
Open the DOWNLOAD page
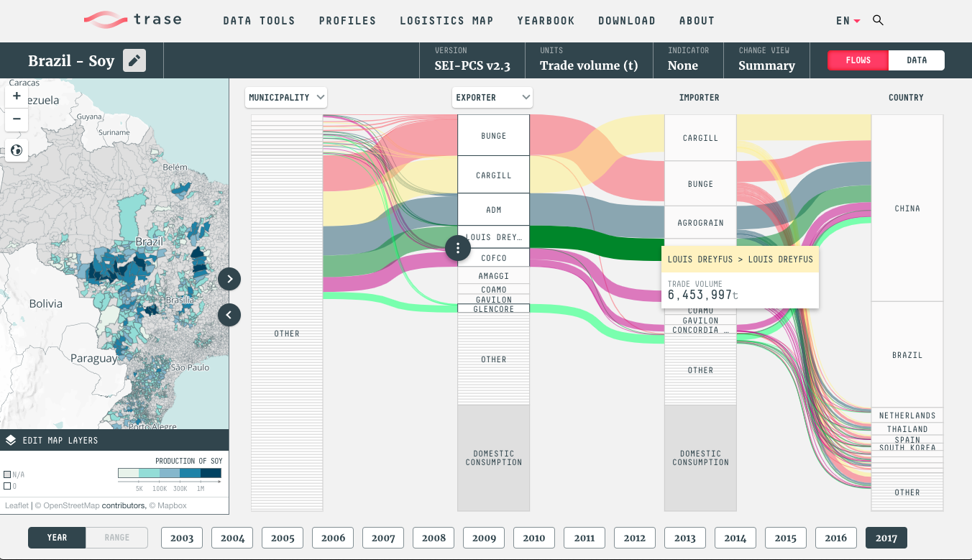coord(627,21)
